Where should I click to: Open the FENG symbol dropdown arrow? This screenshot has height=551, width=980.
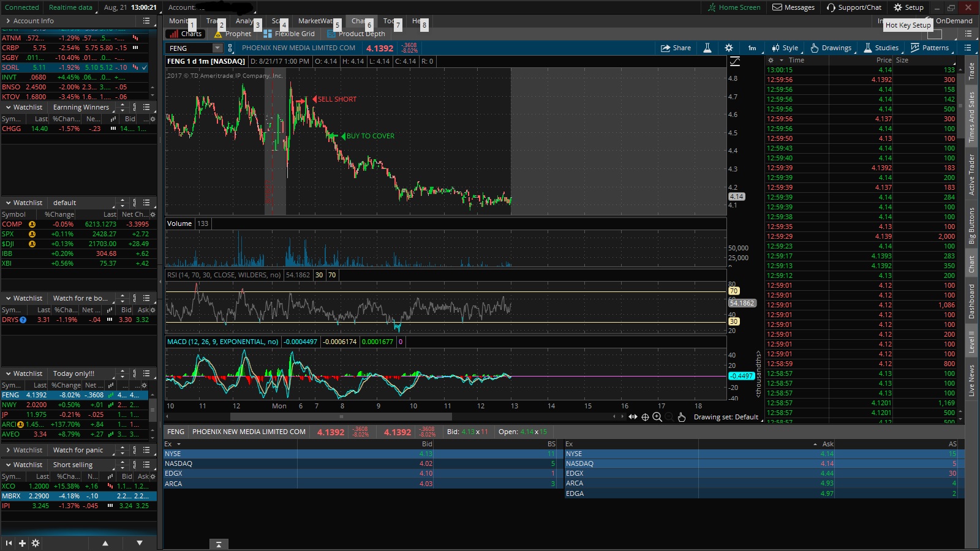click(217, 48)
